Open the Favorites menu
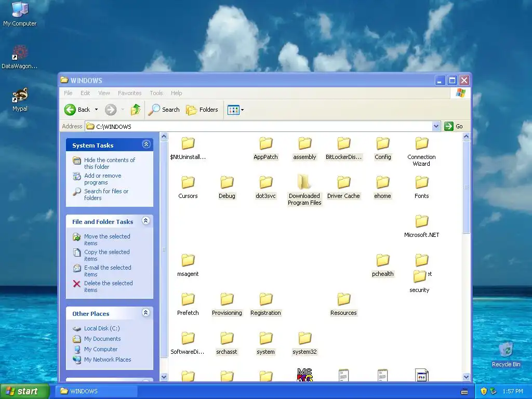The height and width of the screenshot is (399, 532). (129, 93)
